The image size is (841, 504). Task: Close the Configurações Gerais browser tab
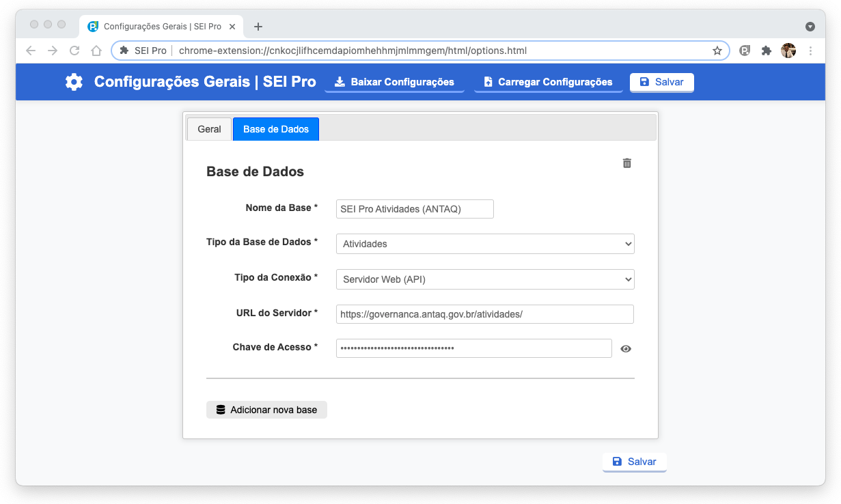232,27
